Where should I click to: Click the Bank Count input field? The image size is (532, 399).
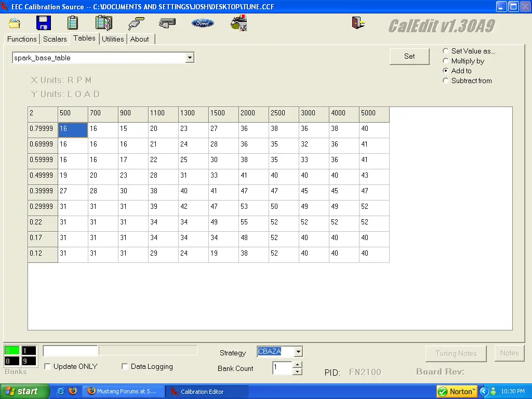282,368
